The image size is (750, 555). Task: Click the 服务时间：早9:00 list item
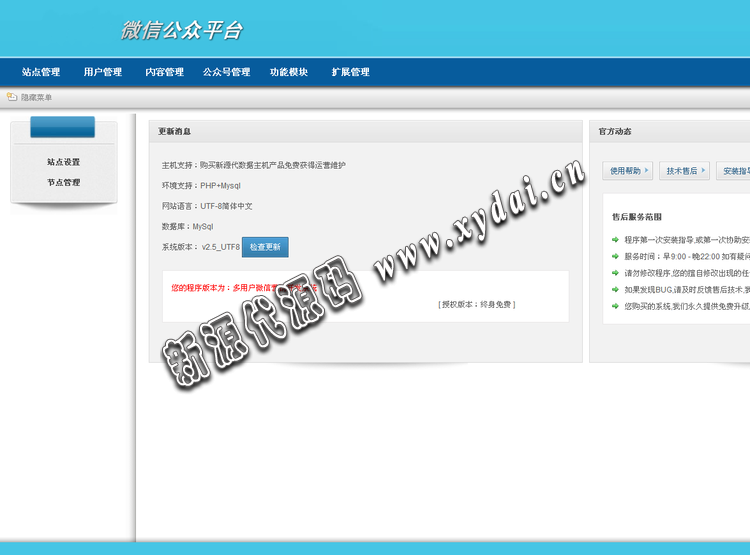tap(687, 256)
